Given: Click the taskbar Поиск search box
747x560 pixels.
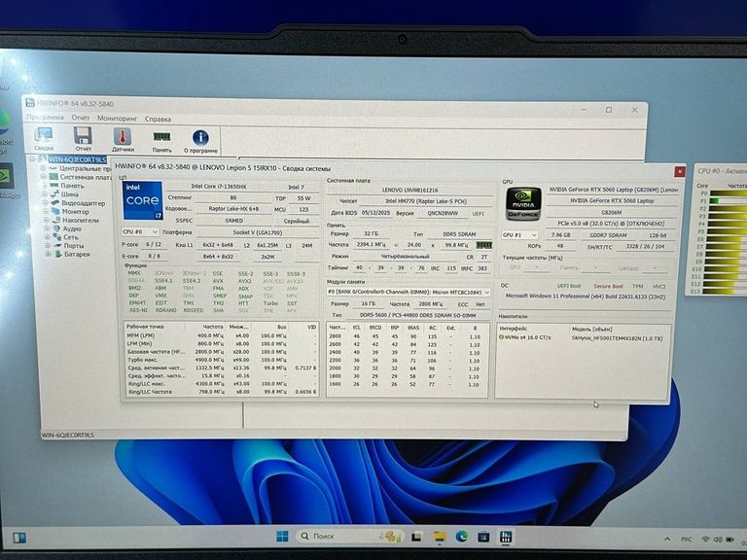Looking at the screenshot, I should point(350,537).
